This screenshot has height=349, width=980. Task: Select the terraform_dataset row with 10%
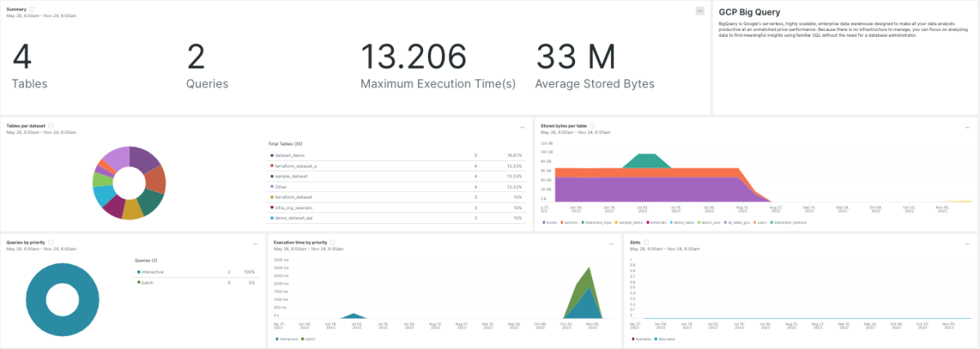397,197
